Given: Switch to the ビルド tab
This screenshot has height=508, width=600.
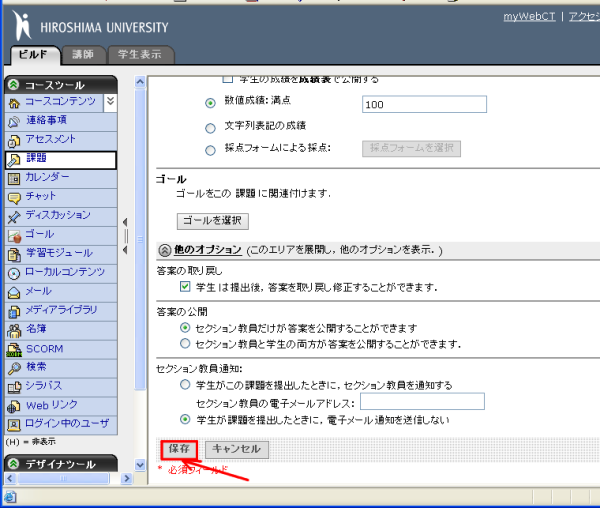Looking at the screenshot, I should click(34, 55).
